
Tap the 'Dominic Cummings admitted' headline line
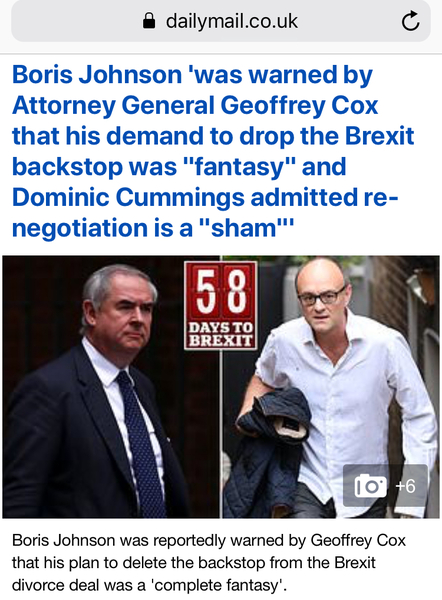(x=205, y=197)
